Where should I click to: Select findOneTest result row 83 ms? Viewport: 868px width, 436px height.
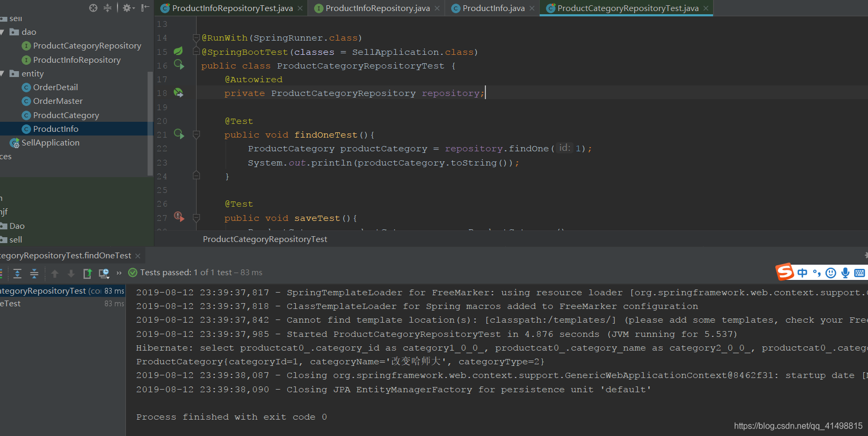[x=62, y=304]
